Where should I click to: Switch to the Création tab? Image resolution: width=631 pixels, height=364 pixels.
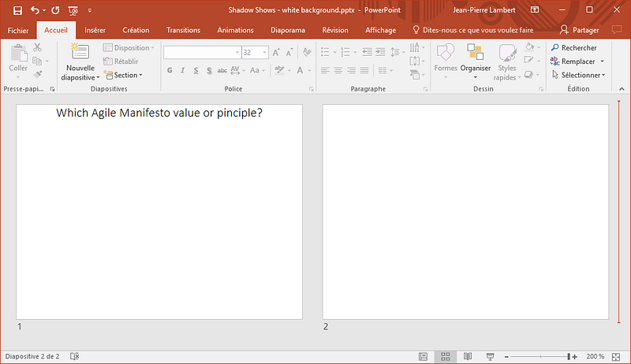pyautogui.click(x=136, y=30)
